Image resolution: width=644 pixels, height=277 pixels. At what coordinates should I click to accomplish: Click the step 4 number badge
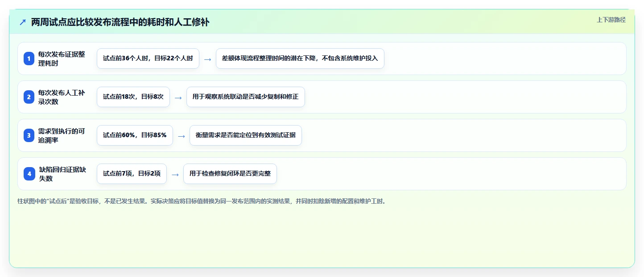click(29, 174)
